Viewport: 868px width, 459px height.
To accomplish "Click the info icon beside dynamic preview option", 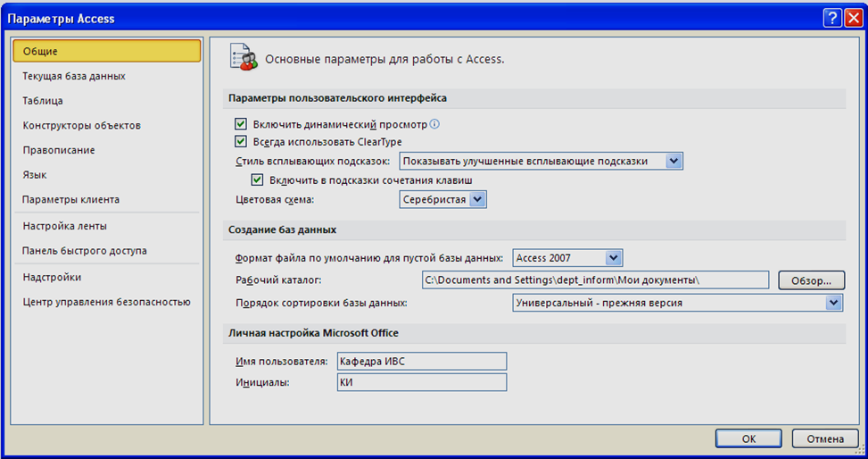I will 434,124.
